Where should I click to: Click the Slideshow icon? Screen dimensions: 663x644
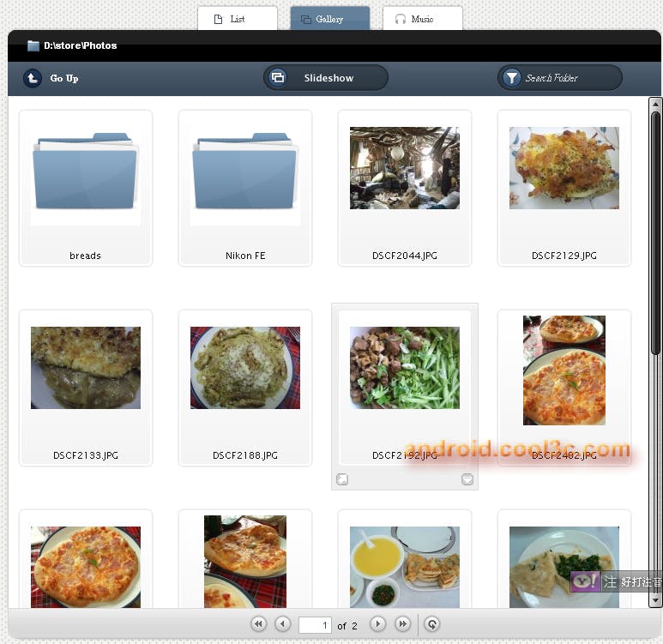click(277, 78)
